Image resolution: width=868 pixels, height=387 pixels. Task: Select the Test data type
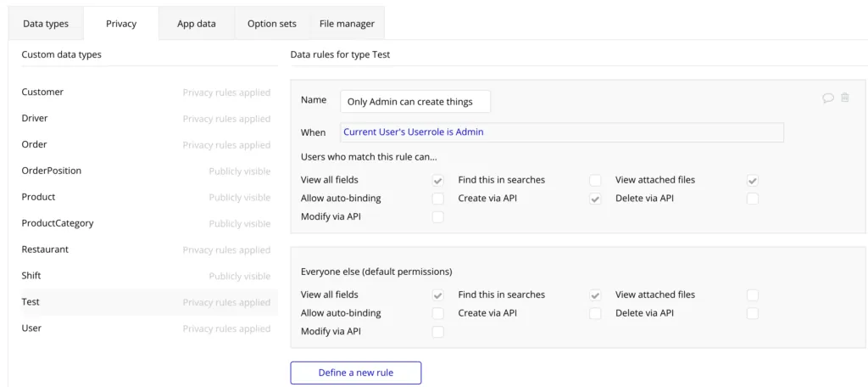click(149, 302)
